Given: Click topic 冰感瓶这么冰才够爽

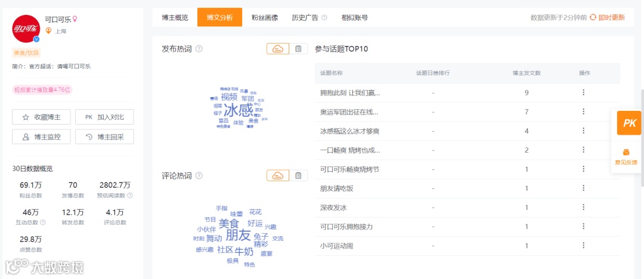Looking at the screenshot, I should pyautogui.click(x=349, y=131).
